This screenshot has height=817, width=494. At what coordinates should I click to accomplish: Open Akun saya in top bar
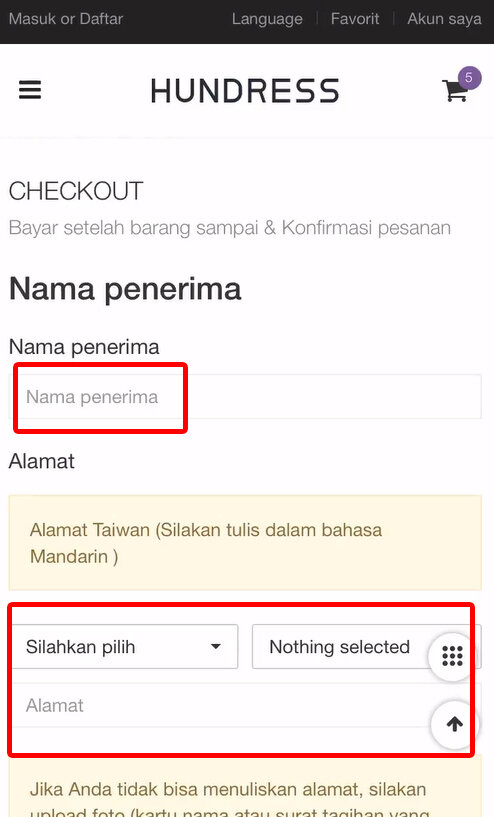click(444, 19)
